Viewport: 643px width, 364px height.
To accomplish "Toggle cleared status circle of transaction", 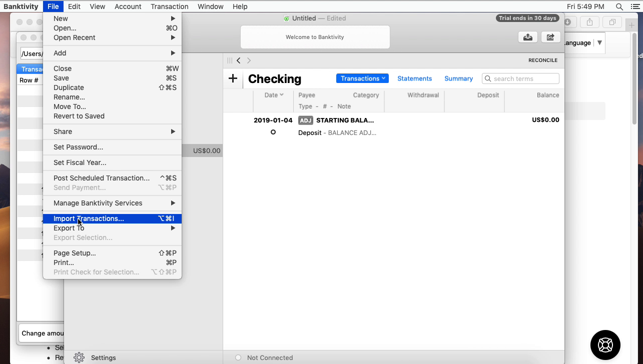I will pos(273,132).
